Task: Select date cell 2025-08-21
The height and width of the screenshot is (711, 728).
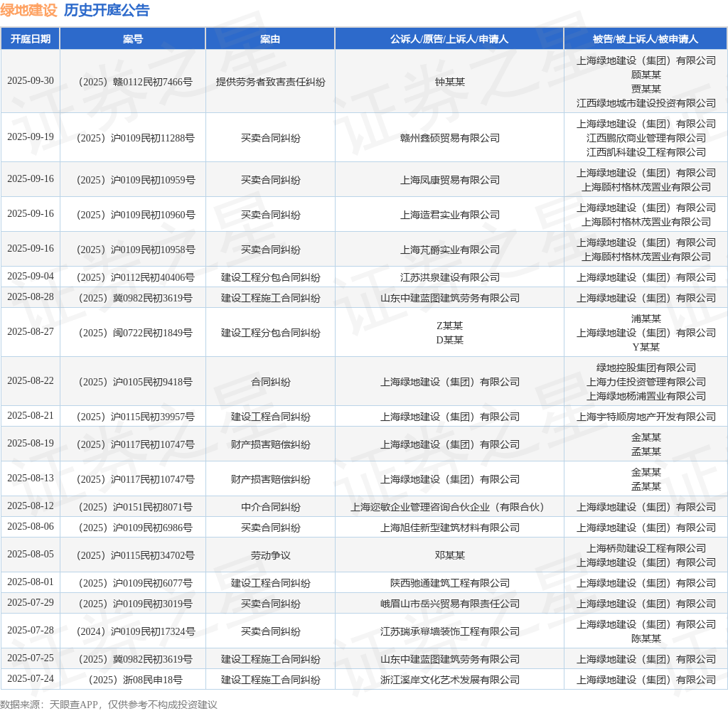Action: tap(31, 416)
